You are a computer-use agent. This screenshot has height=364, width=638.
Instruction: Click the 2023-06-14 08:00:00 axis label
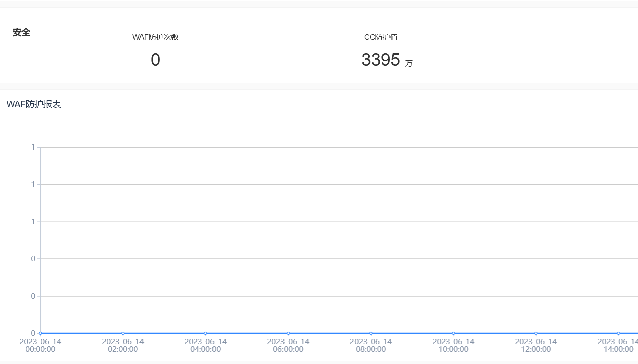(371, 345)
